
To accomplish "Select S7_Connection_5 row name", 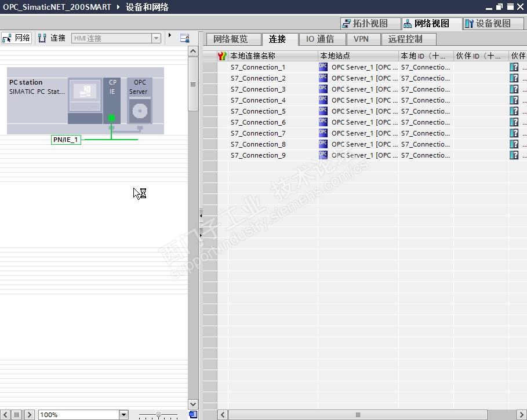I will [258, 111].
